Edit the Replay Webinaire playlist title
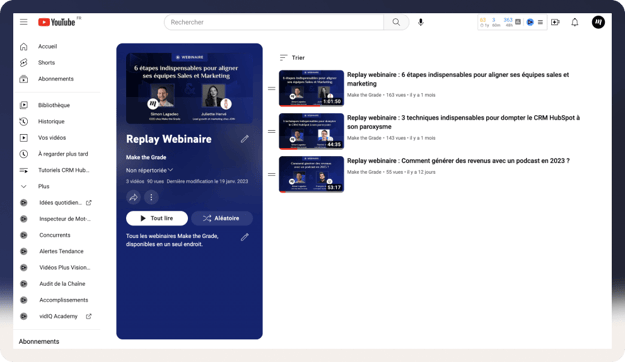Viewport: 625px width, 362px height. (245, 139)
